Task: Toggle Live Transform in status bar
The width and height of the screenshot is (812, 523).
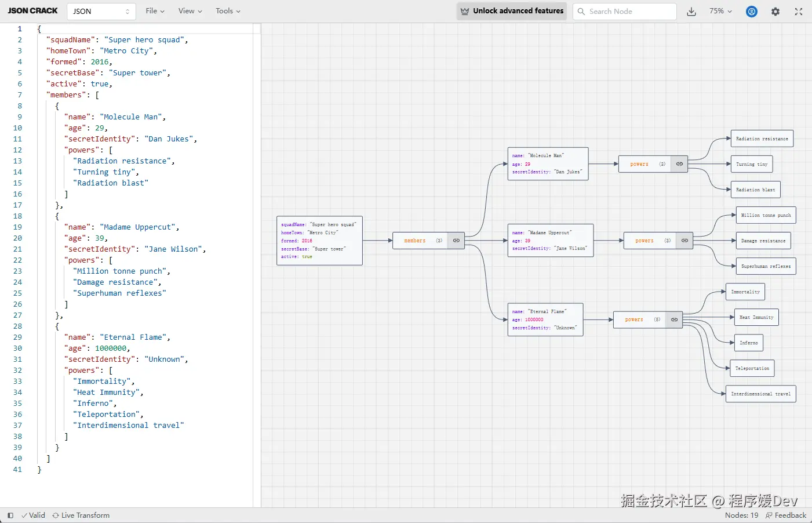Action: (81, 515)
